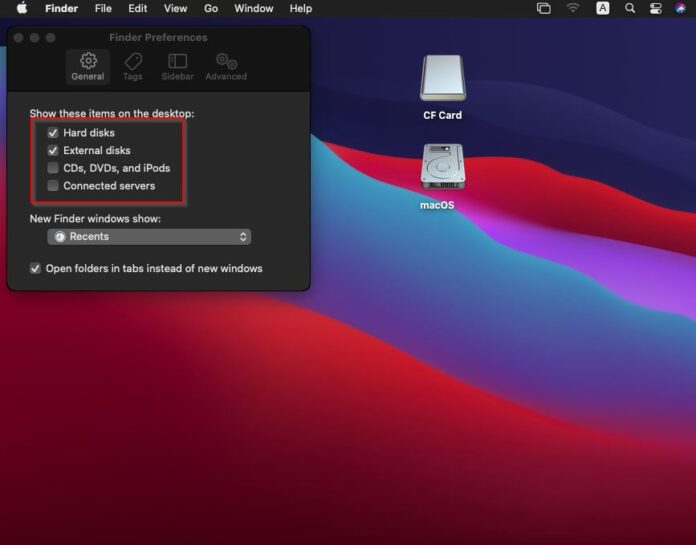696x545 pixels.
Task: Switch to the Tags preferences tab
Action: click(x=133, y=67)
